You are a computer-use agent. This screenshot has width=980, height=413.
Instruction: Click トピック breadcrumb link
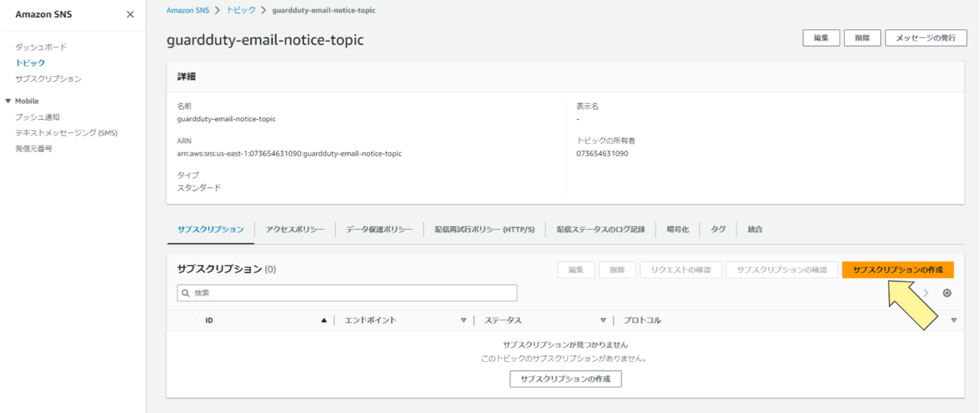click(241, 10)
